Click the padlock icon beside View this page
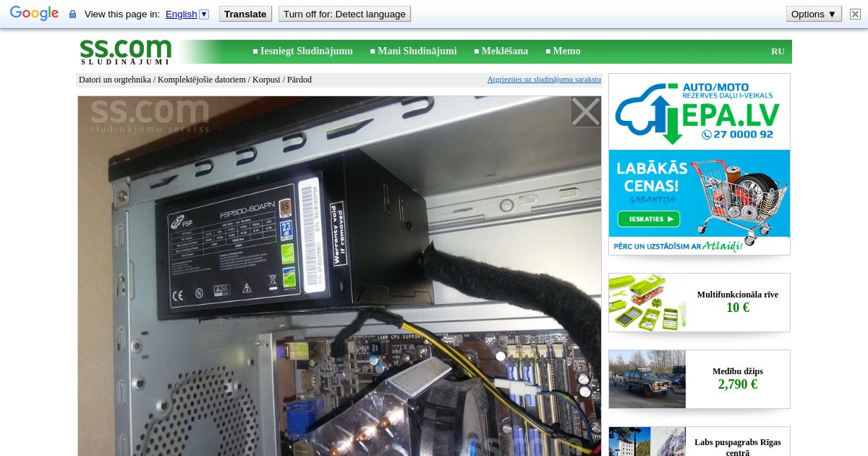 pos(72,14)
